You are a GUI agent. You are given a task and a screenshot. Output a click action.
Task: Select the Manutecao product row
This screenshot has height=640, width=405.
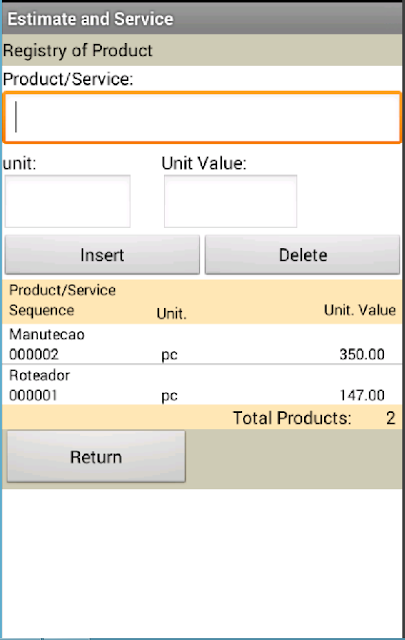(202, 344)
